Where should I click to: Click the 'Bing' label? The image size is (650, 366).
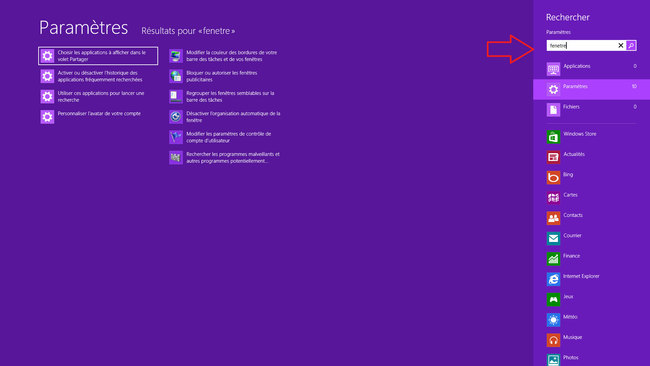pyautogui.click(x=568, y=175)
